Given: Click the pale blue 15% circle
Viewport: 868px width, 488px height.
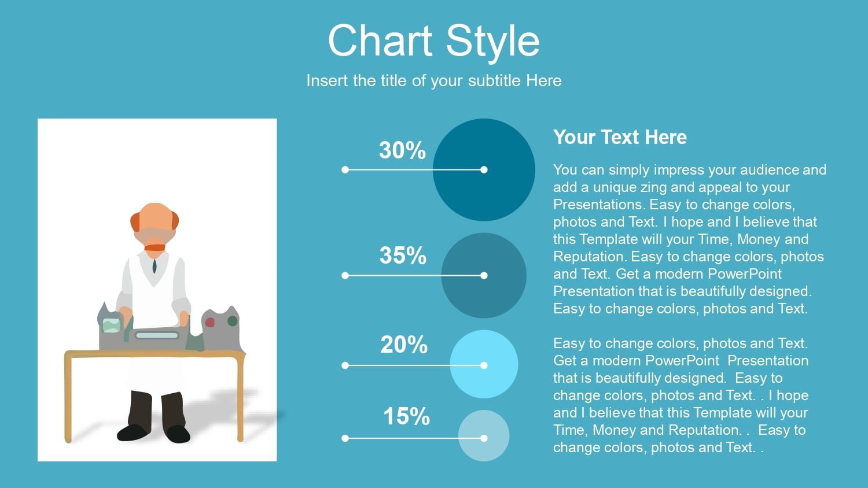Looking at the screenshot, I should (x=484, y=436).
